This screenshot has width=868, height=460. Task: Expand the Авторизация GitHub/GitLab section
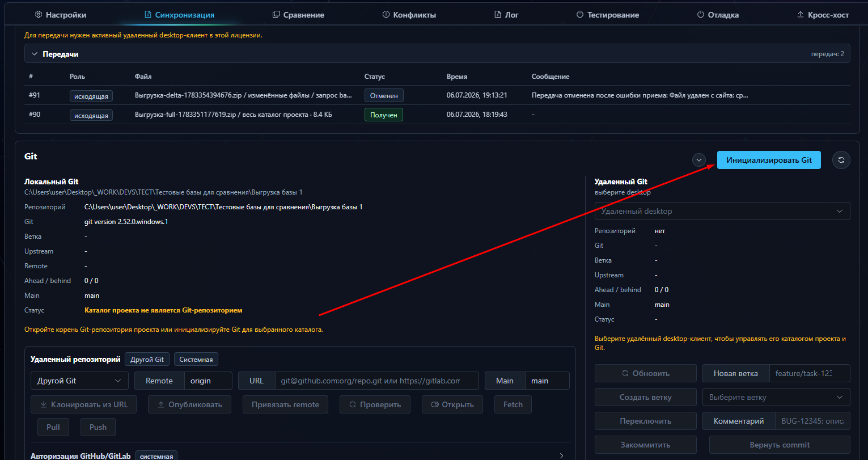[x=300, y=456]
